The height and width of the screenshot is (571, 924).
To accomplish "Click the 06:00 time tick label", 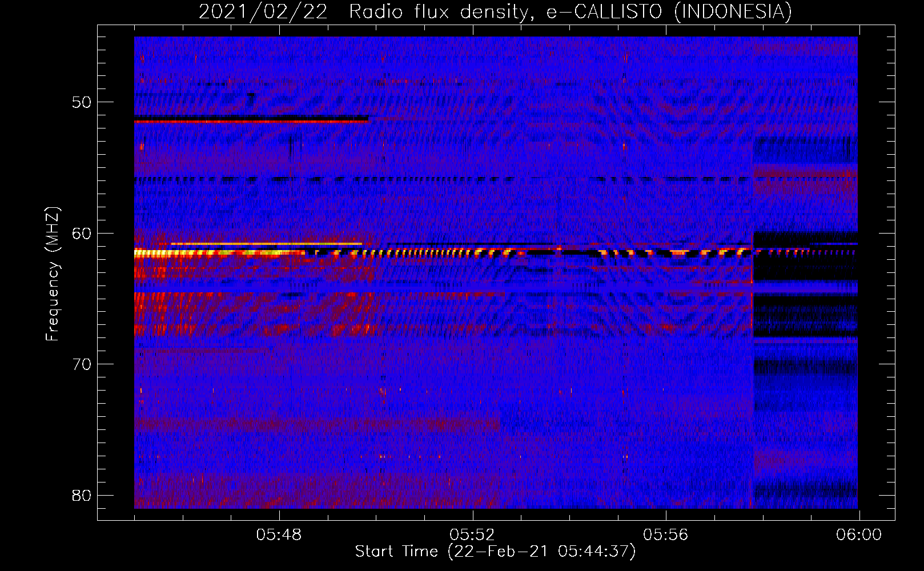I will [858, 535].
